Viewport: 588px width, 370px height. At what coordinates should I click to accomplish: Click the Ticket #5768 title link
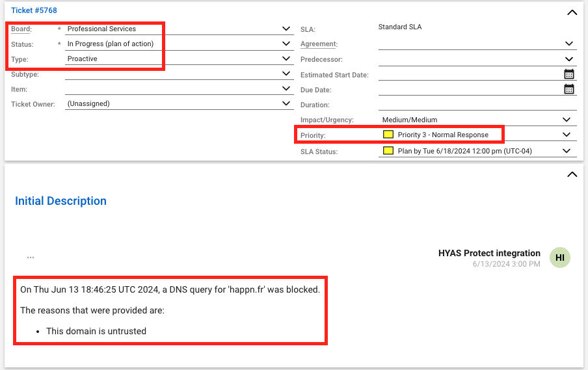tap(34, 10)
